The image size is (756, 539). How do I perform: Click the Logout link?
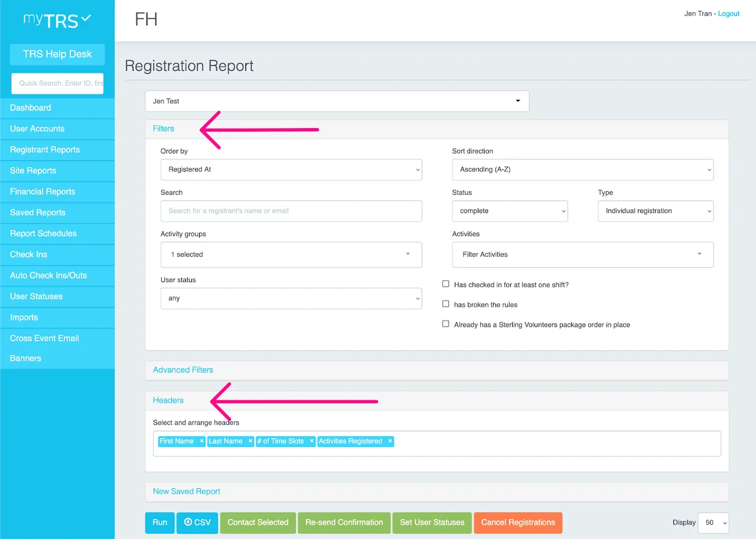click(729, 14)
